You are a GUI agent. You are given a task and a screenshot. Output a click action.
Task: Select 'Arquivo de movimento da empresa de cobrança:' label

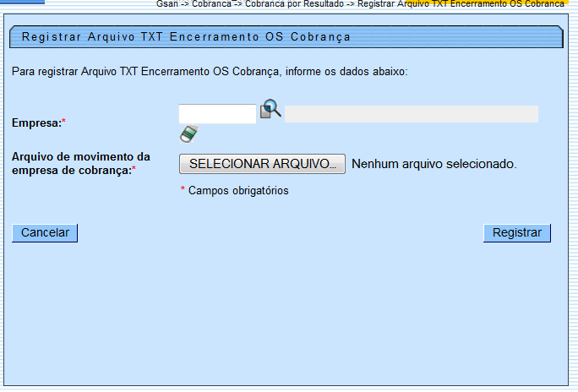coord(81,164)
